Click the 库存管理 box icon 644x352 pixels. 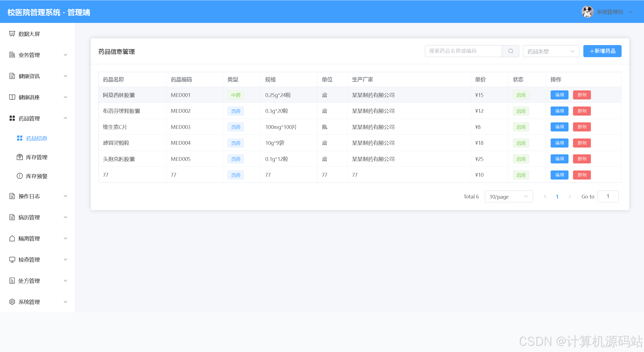point(20,157)
